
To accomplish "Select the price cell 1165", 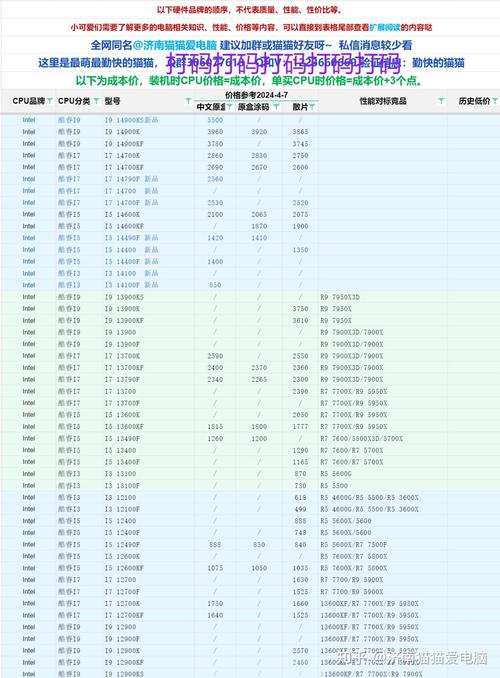I will [300, 462].
